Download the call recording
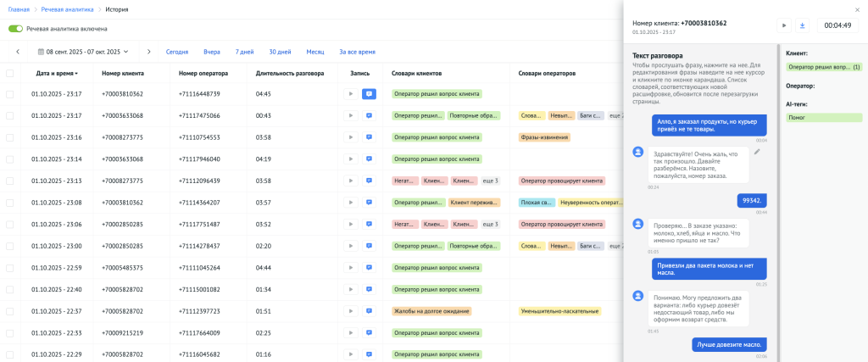The height and width of the screenshot is (362, 868). [802, 25]
